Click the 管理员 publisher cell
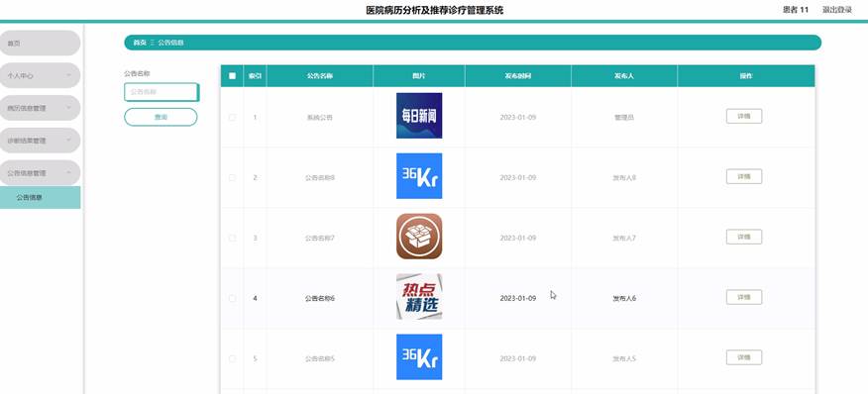 click(624, 118)
